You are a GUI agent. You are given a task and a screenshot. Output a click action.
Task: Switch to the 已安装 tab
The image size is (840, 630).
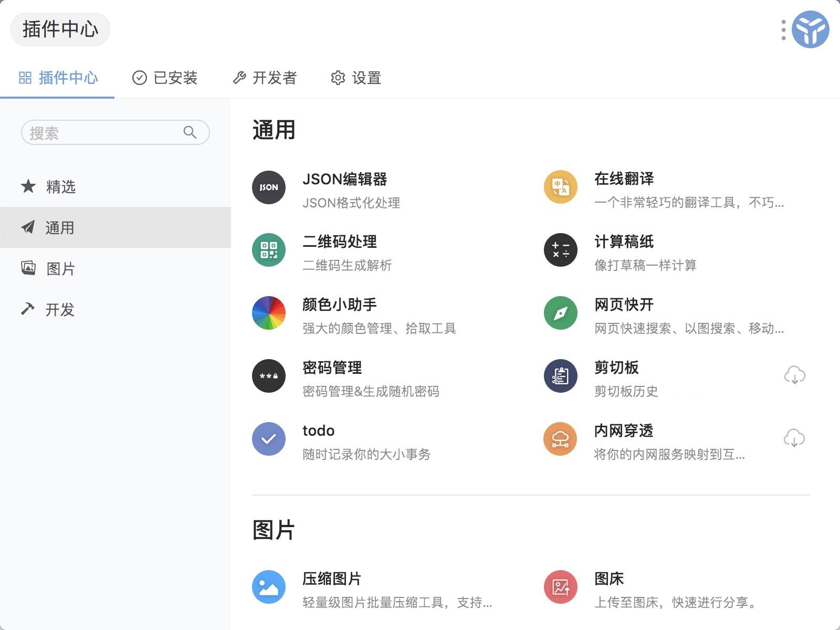click(165, 78)
